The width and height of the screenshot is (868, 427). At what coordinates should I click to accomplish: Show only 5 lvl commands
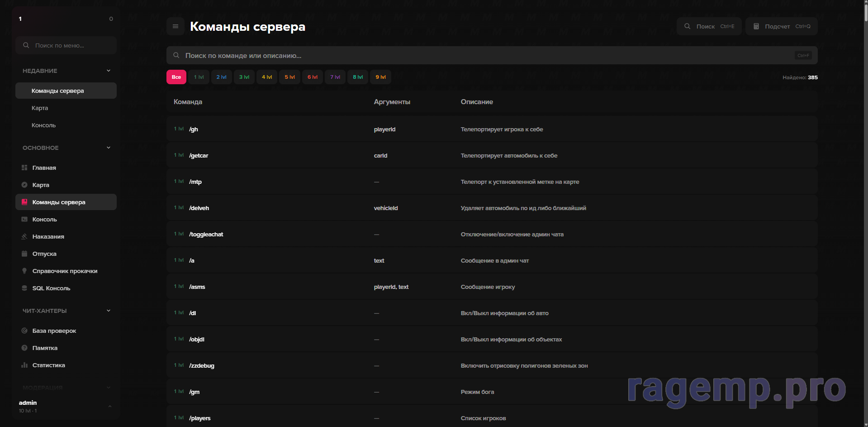[x=289, y=77]
